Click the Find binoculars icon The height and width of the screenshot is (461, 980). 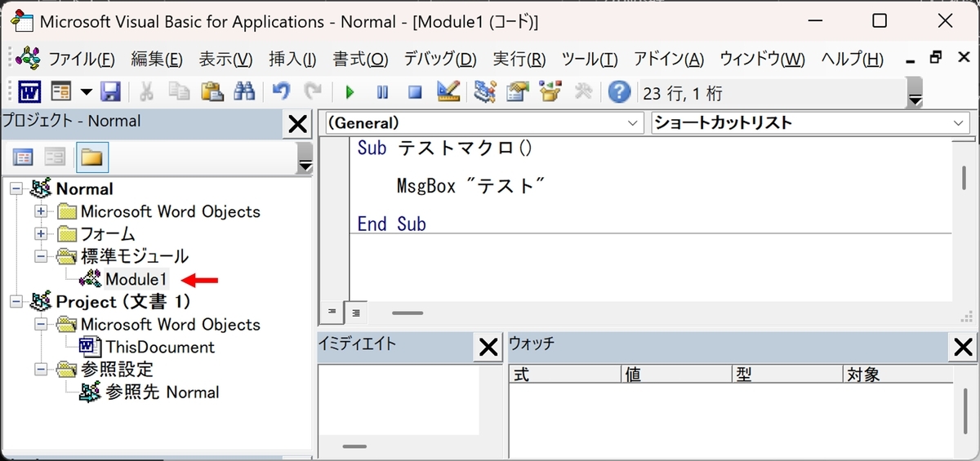[x=243, y=91]
